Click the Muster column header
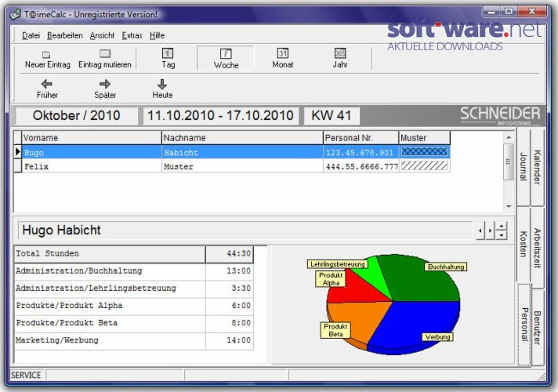Screen dimensions: 558x392 point(425,138)
